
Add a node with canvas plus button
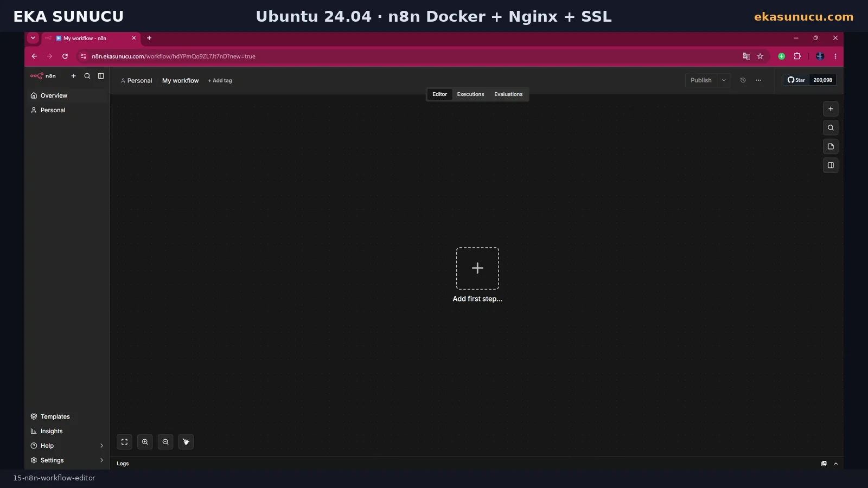pos(831,109)
